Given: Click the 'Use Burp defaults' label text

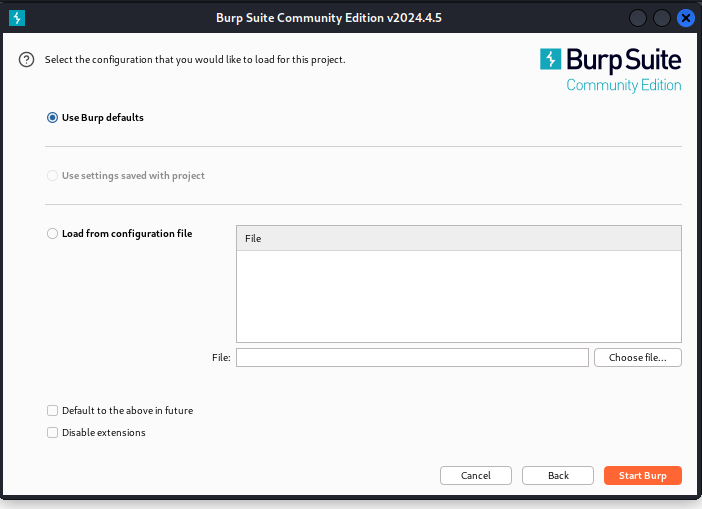Looking at the screenshot, I should [103, 118].
